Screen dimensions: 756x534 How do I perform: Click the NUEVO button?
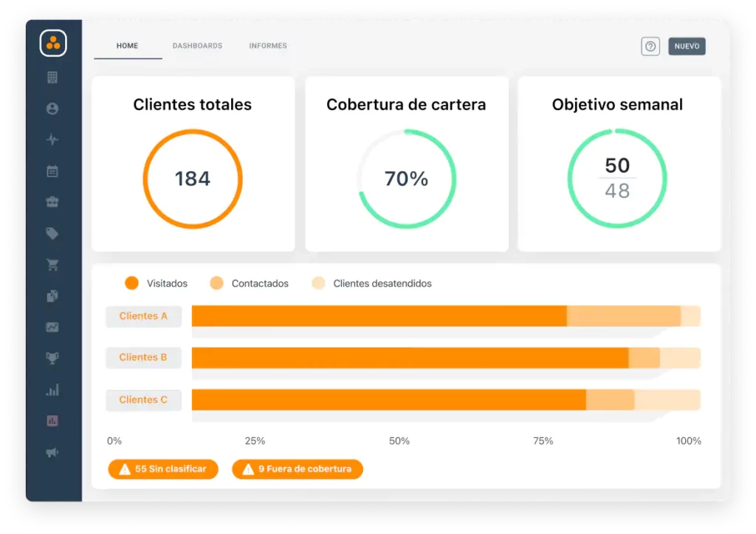coord(687,46)
